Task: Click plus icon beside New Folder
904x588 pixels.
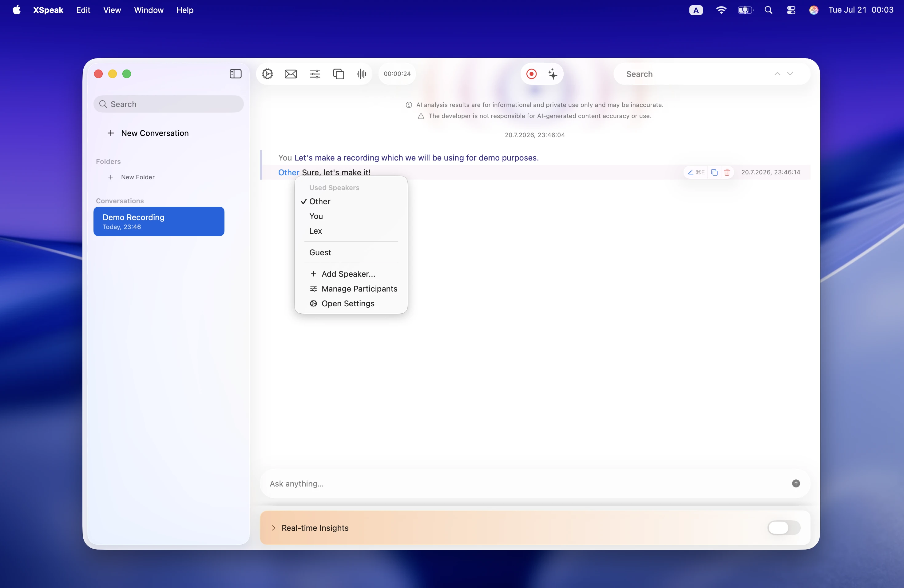Action: point(110,177)
